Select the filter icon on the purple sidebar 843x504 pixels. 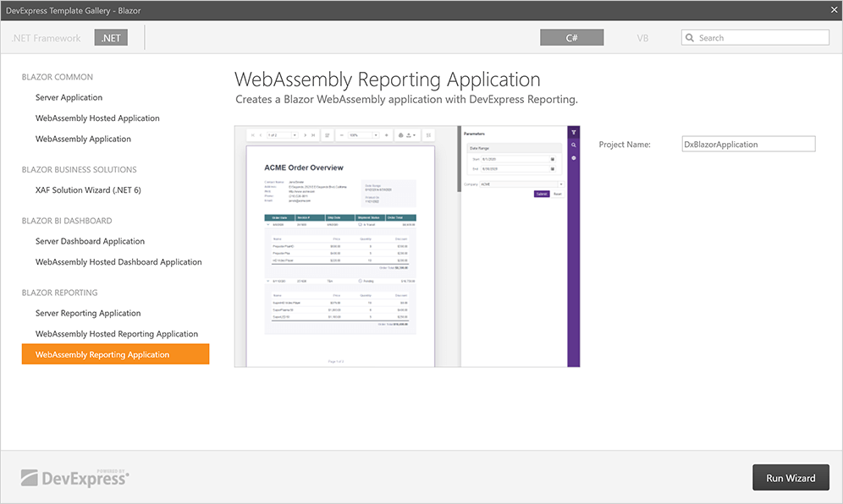tap(573, 133)
